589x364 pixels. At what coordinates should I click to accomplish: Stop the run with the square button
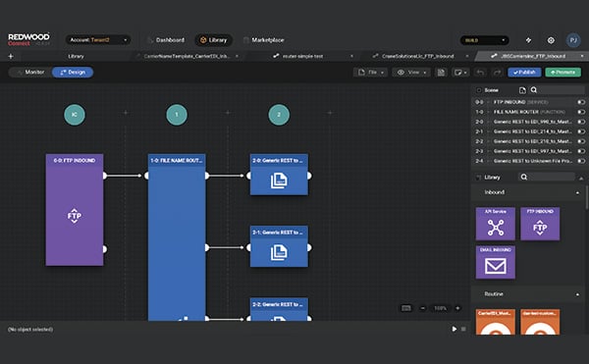coord(463,329)
